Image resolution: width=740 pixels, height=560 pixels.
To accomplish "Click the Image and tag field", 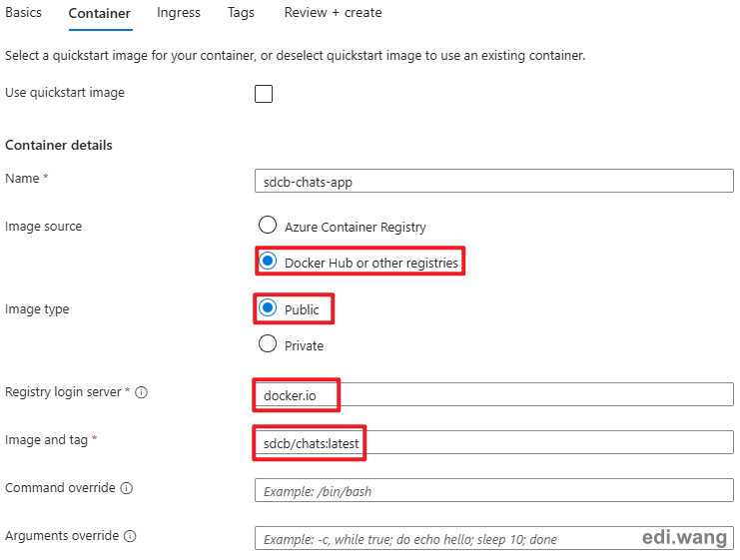I will (x=494, y=442).
